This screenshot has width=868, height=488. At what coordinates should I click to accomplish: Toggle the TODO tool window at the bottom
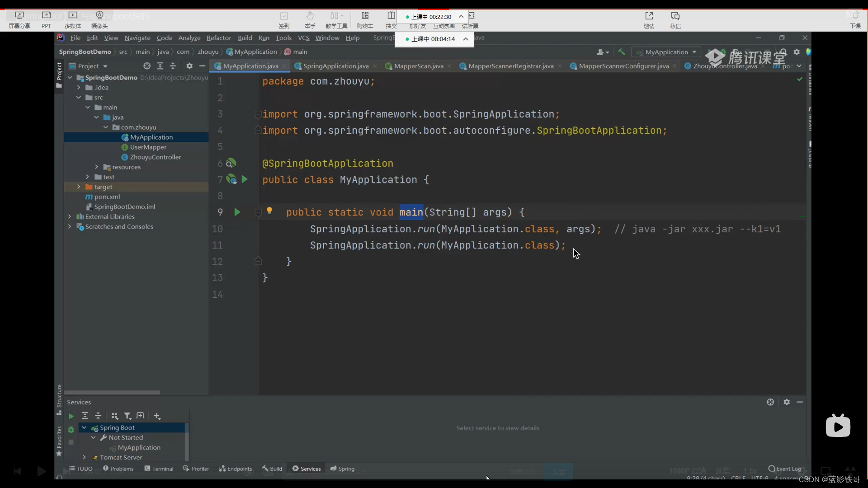coord(84,469)
